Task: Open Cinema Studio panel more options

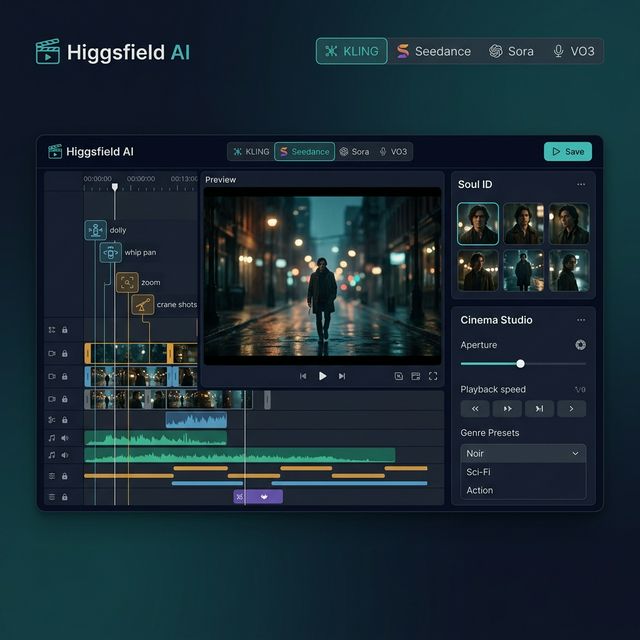Action: pyautogui.click(x=581, y=320)
